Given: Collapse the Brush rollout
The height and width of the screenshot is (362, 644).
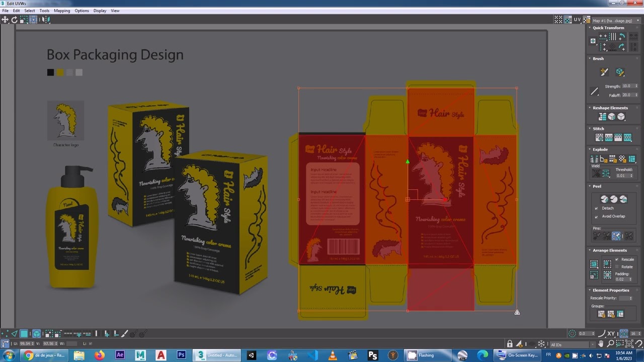Looking at the screenshot, I should click(598, 58).
